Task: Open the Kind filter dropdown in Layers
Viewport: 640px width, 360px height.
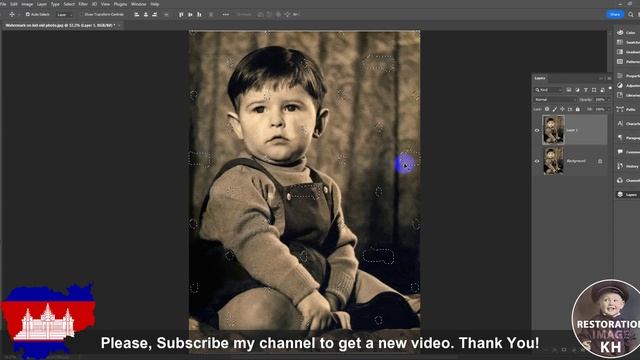Action: [549, 90]
